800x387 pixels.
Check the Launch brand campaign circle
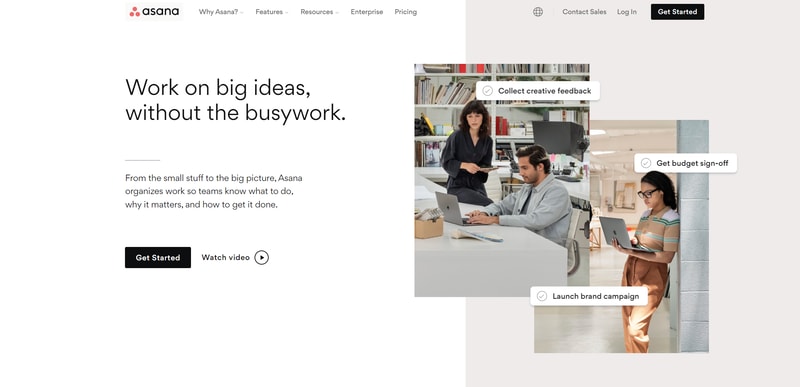pos(542,296)
